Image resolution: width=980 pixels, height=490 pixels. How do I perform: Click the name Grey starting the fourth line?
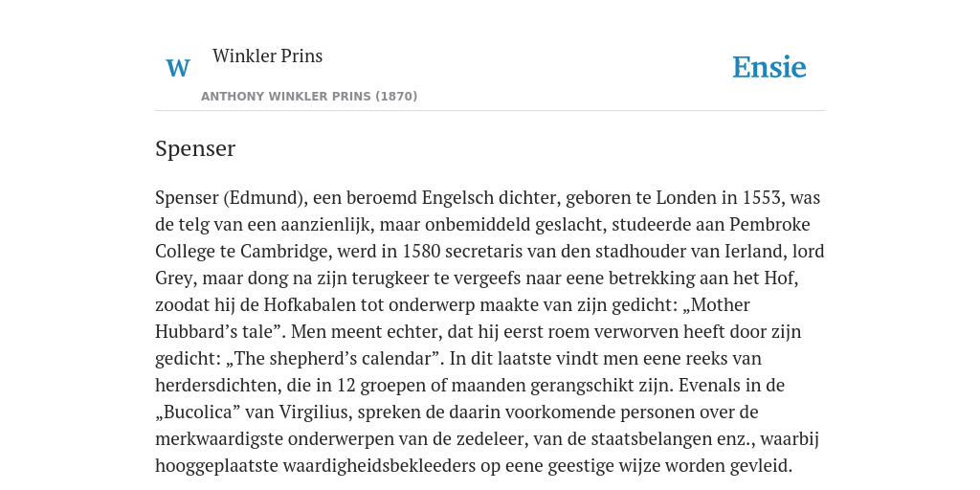coord(174,278)
